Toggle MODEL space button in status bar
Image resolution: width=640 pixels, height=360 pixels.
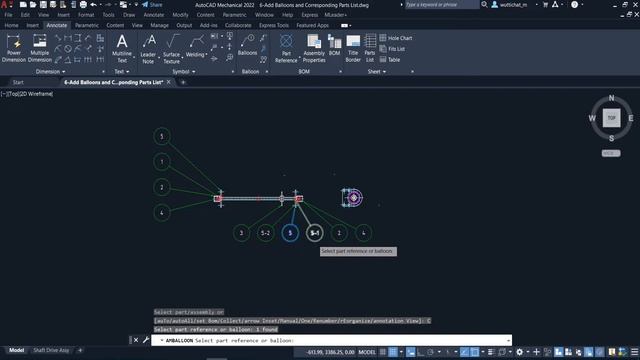367,352
